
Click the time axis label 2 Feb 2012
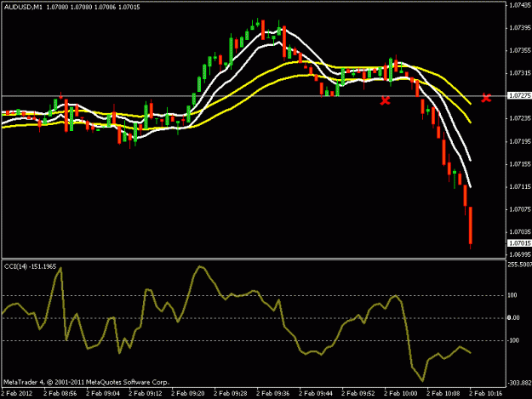click(17, 393)
